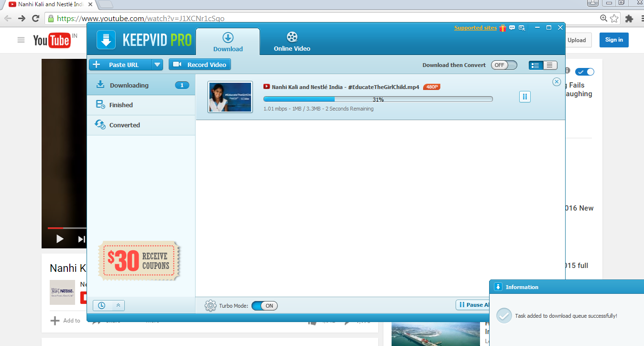
Task: Skip to next YouTube video
Action: [82, 239]
